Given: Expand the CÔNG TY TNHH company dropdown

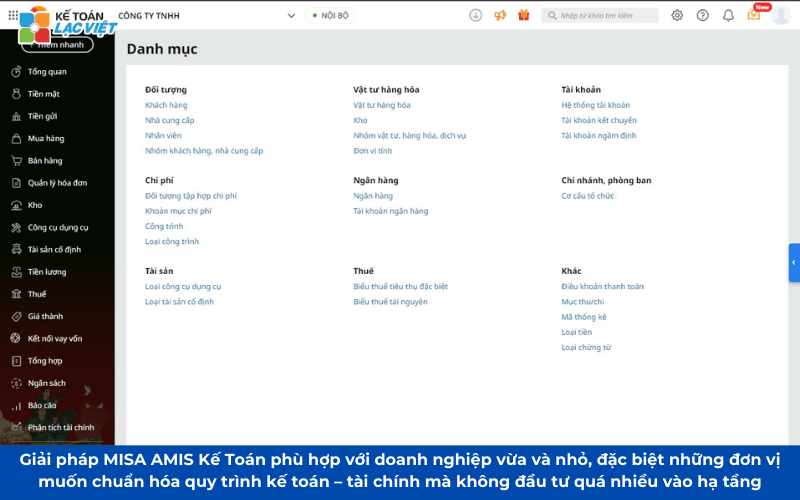Looking at the screenshot, I should pyautogui.click(x=291, y=15).
